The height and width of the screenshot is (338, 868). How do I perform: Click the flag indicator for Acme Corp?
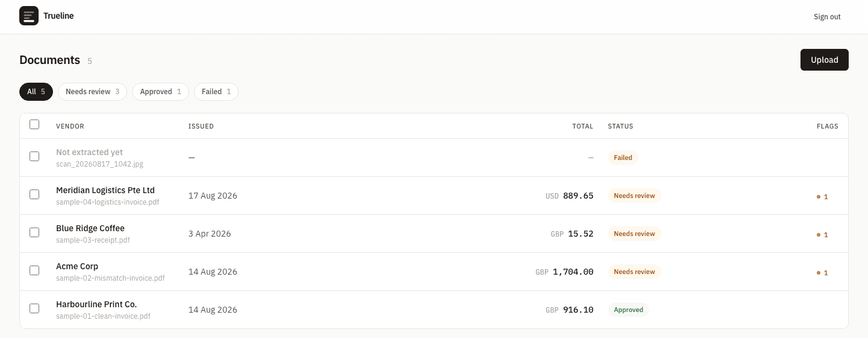tap(822, 273)
